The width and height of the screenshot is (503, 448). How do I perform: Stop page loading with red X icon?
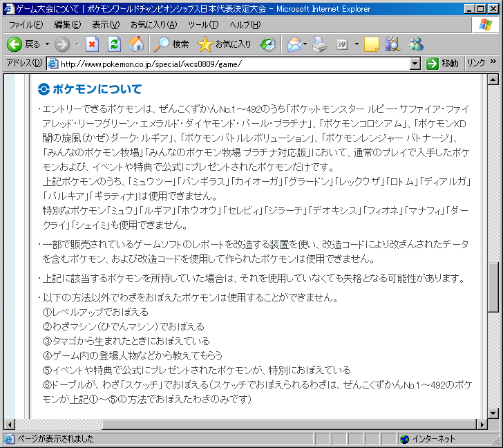tap(92, 44)
